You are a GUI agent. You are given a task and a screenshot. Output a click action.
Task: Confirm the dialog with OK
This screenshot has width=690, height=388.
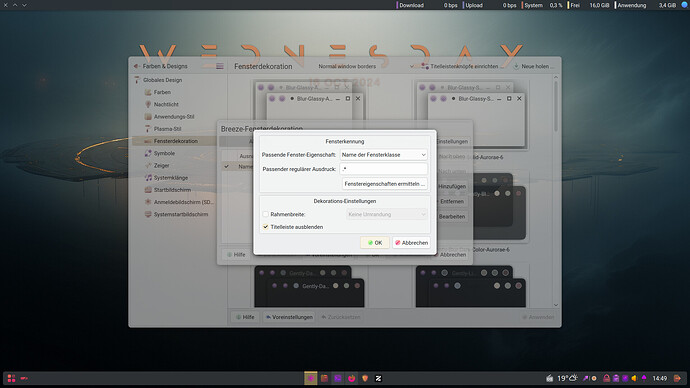[x=374, y=243]
